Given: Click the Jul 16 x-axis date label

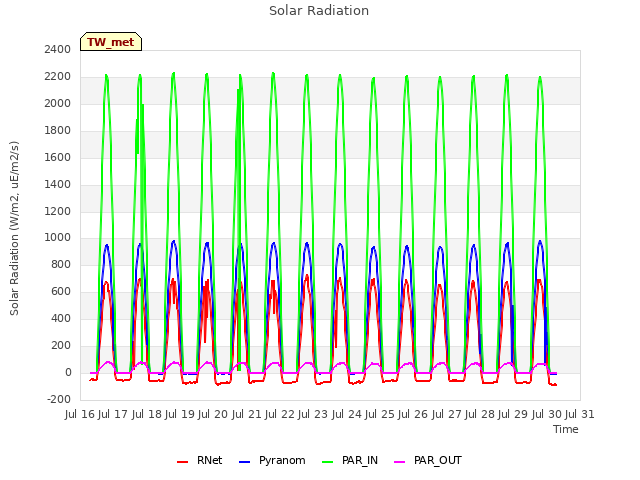Looking at the screenshot, I should [x=80, y=414].
